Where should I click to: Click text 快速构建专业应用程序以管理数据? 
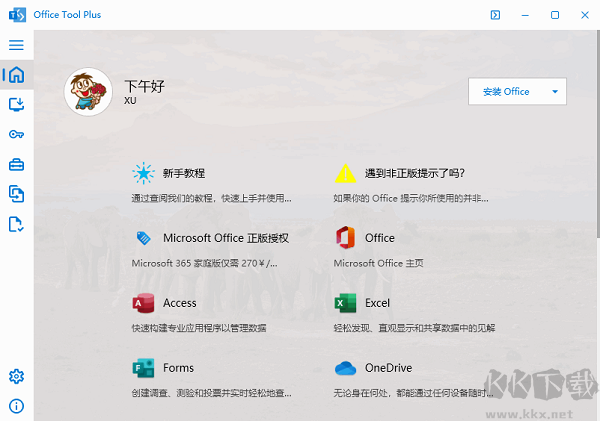[199, 328]
